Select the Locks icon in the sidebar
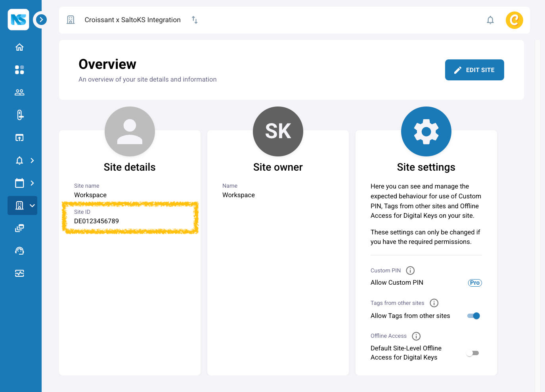The image size is (545, 392). pos(19,115)
